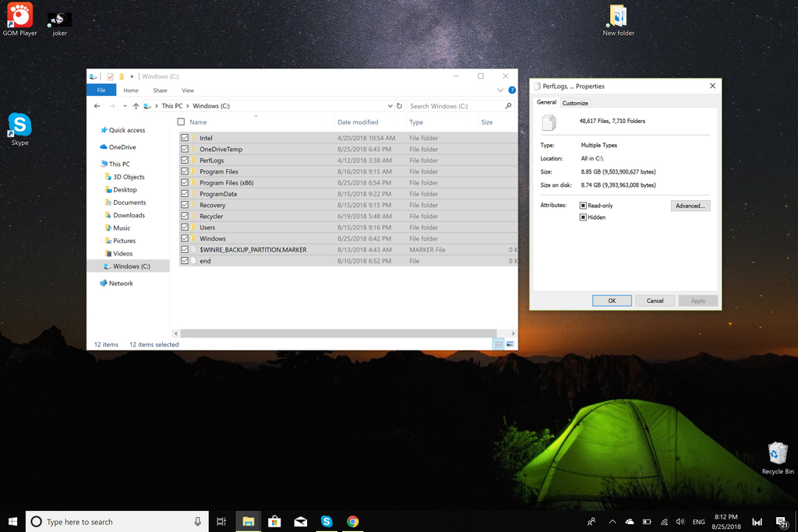
Task: Uncheck the Program Files (x86) checkbox
Action: click(x=185, y=182)
